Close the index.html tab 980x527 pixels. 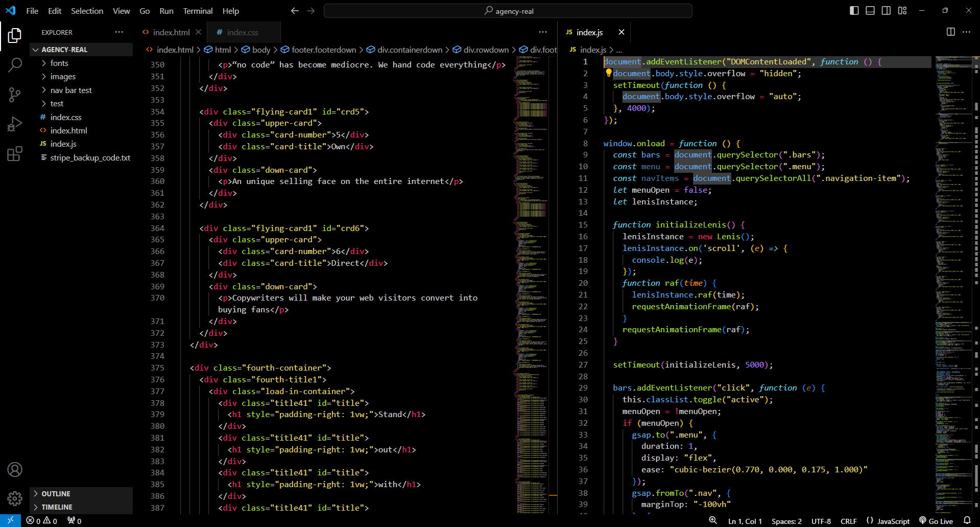(198, 32)
